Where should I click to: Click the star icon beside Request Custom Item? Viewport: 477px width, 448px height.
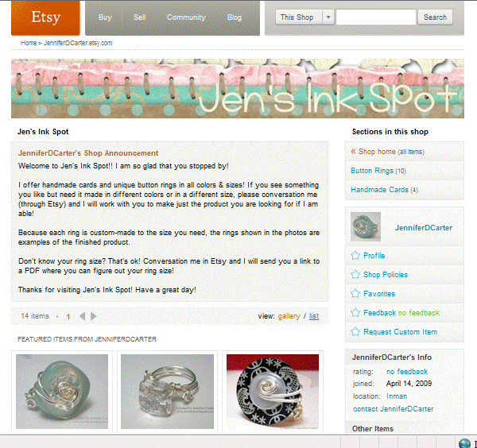tap(355, 331)
